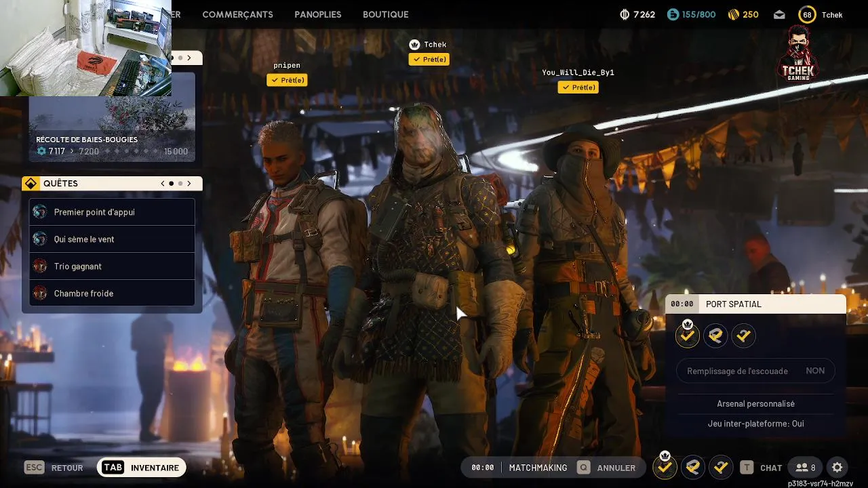Click the ESC key icon
The height and width of the screenshot is (488, 868).
click(x=34, y=468)
